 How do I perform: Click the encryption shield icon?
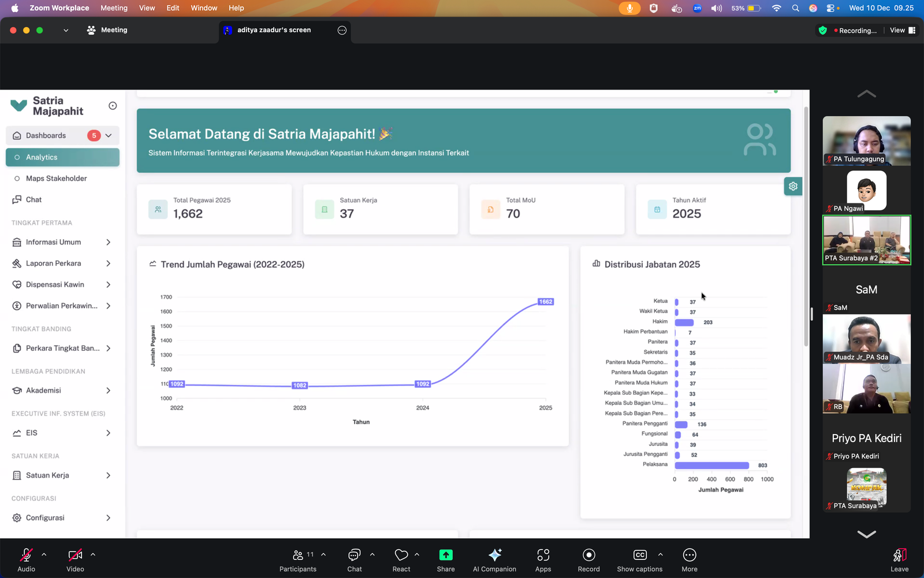click(x=823, y=31)
